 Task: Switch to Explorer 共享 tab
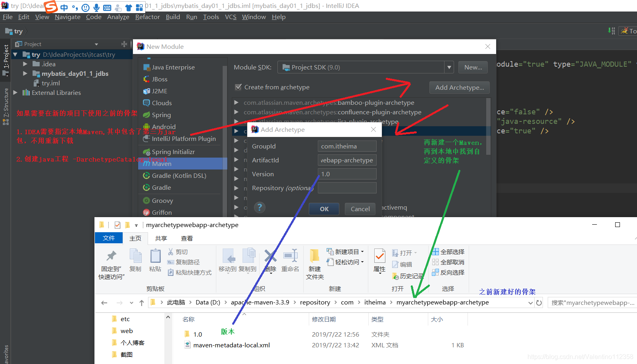161,239
